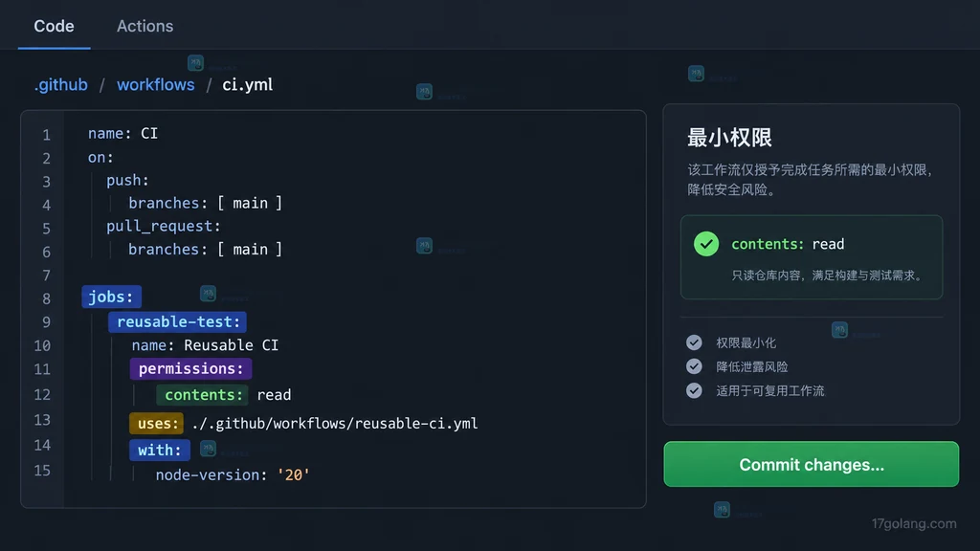Click the 适用于可复用工作流 list item text
980x551 pixels.
(770, 391)
